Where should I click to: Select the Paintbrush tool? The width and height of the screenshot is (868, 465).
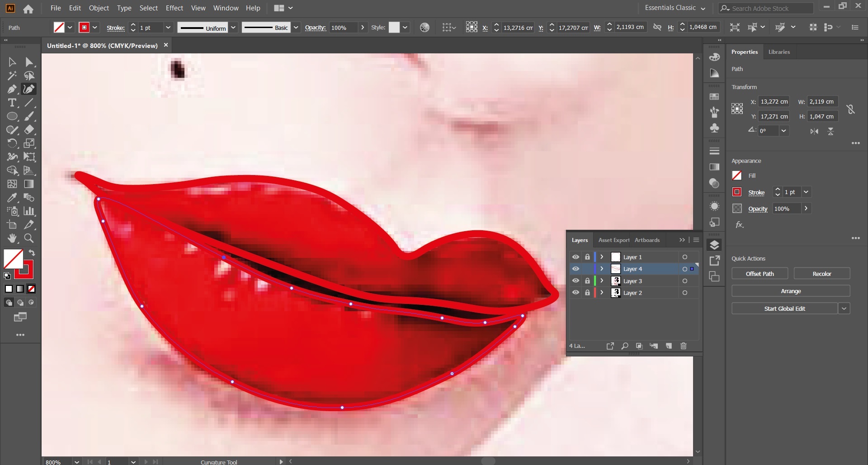point(29,116)
